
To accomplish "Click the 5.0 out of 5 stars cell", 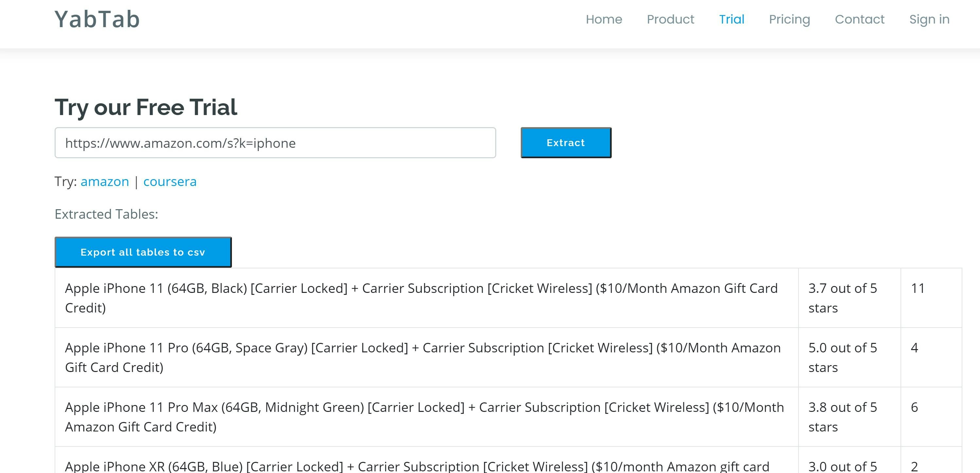I will coord(842,357).
